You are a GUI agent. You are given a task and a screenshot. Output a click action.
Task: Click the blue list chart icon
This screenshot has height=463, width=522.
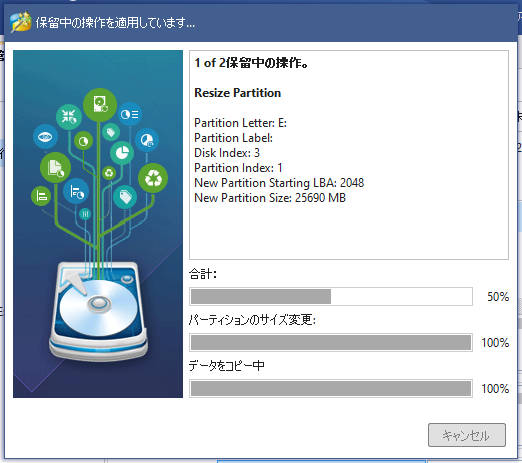coord(76,191)
